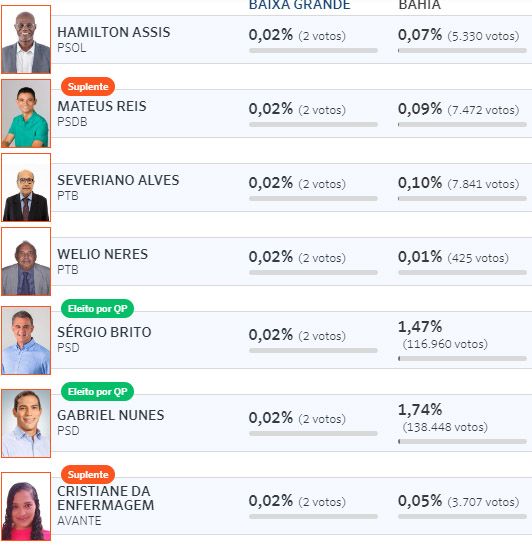This screenshot has width=532, height=545.
Task: Open Gabriel Nunes candidate photo
Action: pos(26,423)
